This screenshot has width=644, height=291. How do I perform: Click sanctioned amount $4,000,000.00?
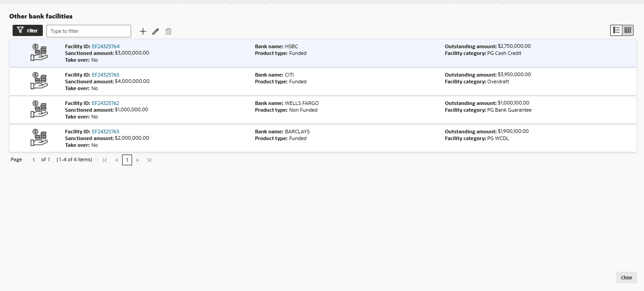pyautogui.click(x=132, y=81)
